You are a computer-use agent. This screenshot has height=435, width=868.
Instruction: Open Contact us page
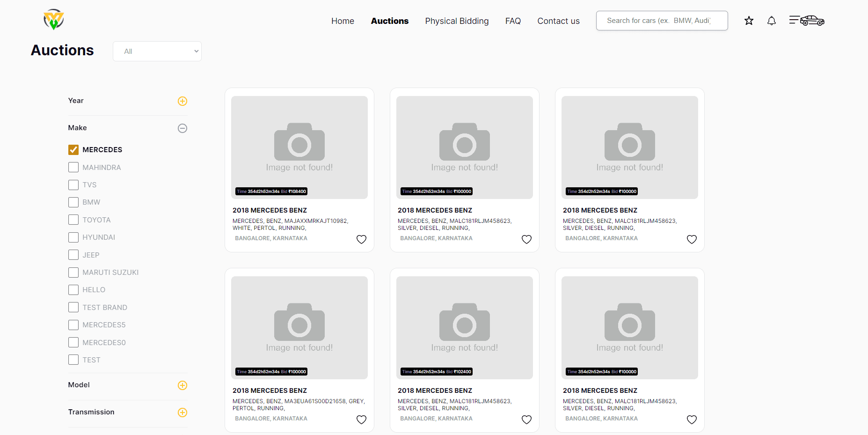pyautogui.click(x=558, y=21)
